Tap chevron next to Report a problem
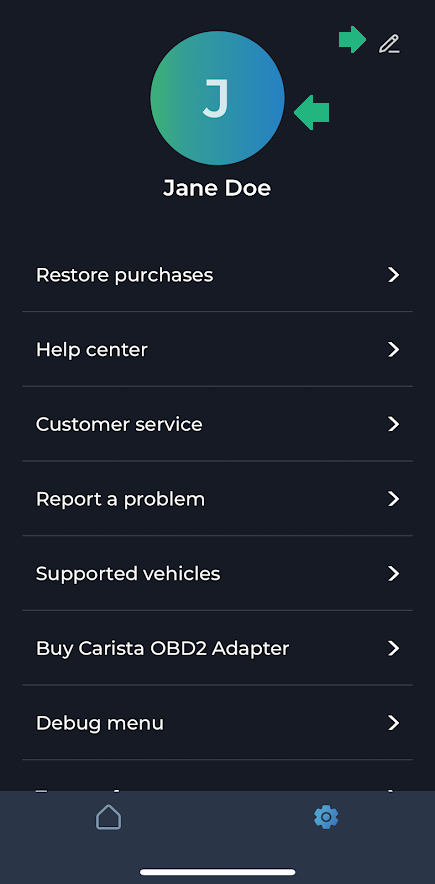 (x=393, y=499)
